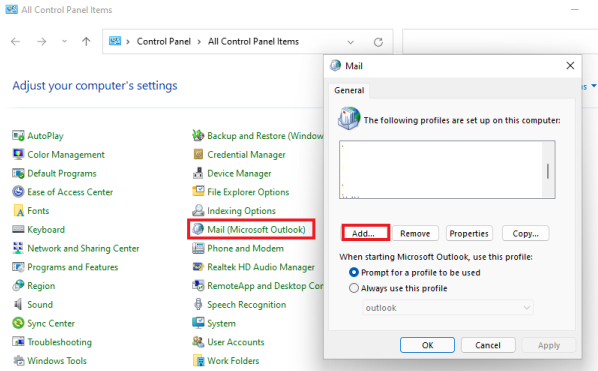Open the Keyboard icon
598x371 pixels.
[x=18, y=229]
